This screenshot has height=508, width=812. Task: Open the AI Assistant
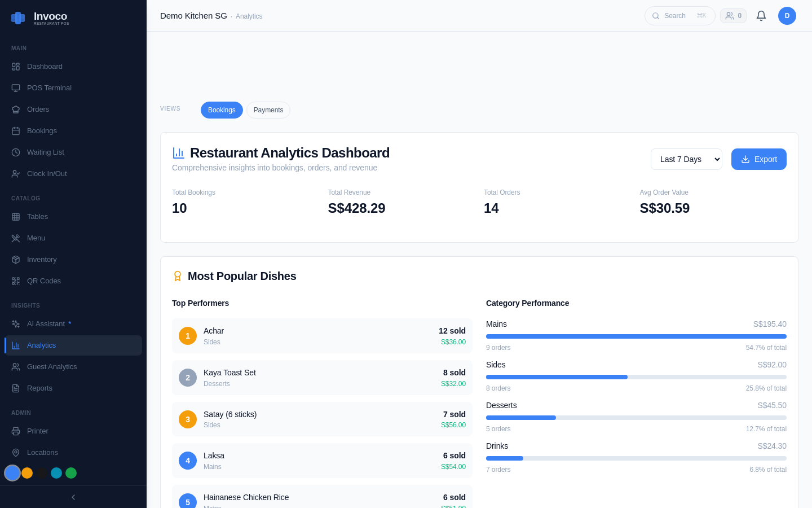click(x=46, y=323)
